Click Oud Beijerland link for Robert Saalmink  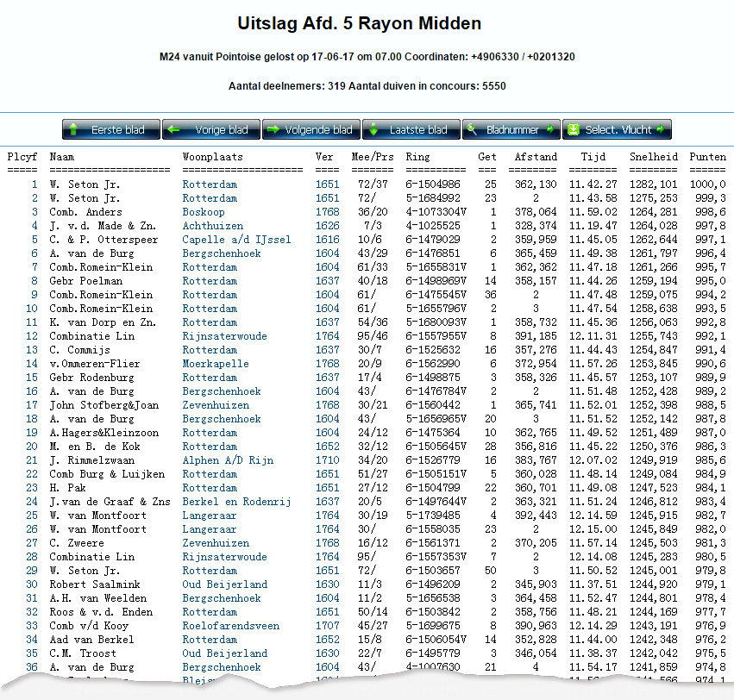click(x=225, y=584)
